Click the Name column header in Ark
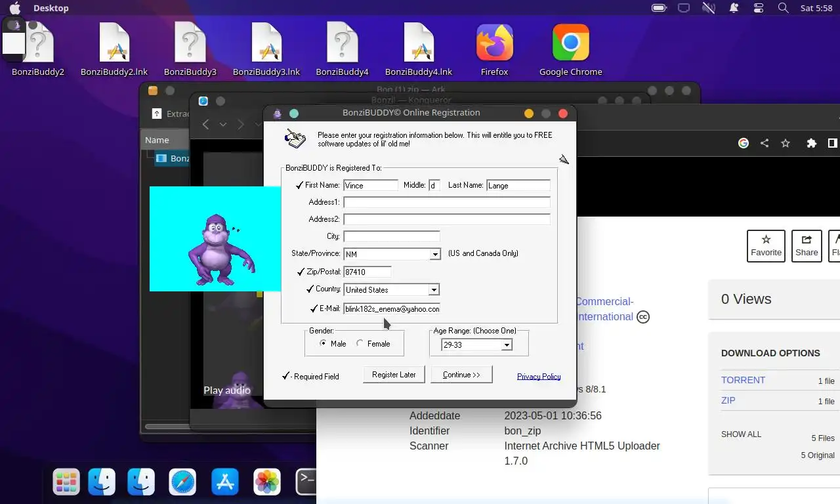840x504 pixels. 157,140
